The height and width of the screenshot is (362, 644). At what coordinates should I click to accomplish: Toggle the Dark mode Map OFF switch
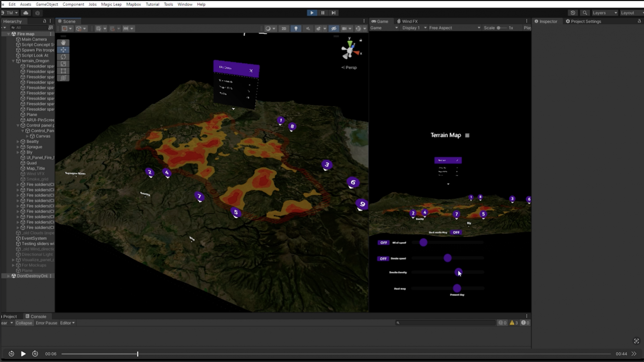[x=456, y=232]
